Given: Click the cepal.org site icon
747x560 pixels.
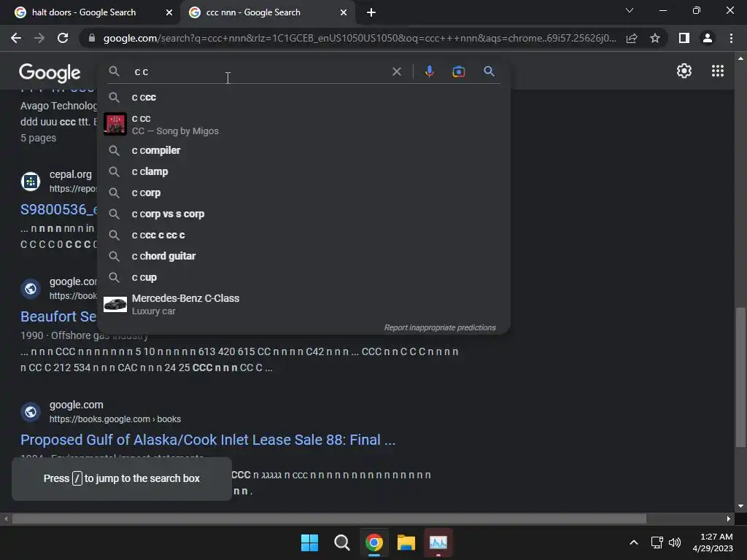Looking at the screenshot, I should click(x=31, y=182).
